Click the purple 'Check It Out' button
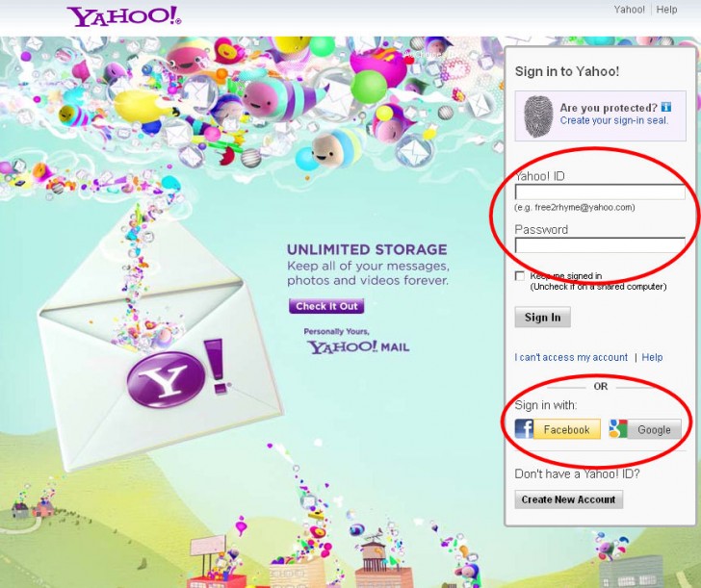Viewport: 701px width, 588px height. 326,306
